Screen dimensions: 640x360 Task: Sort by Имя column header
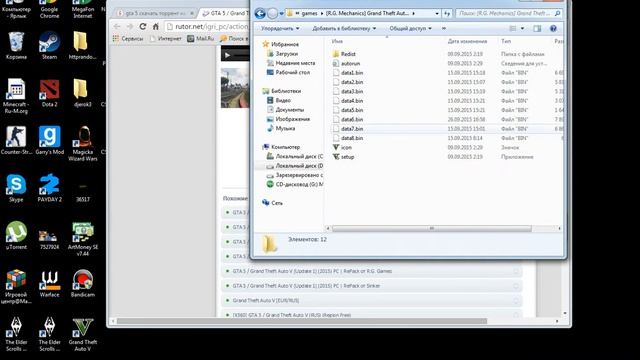pos(337,41)
